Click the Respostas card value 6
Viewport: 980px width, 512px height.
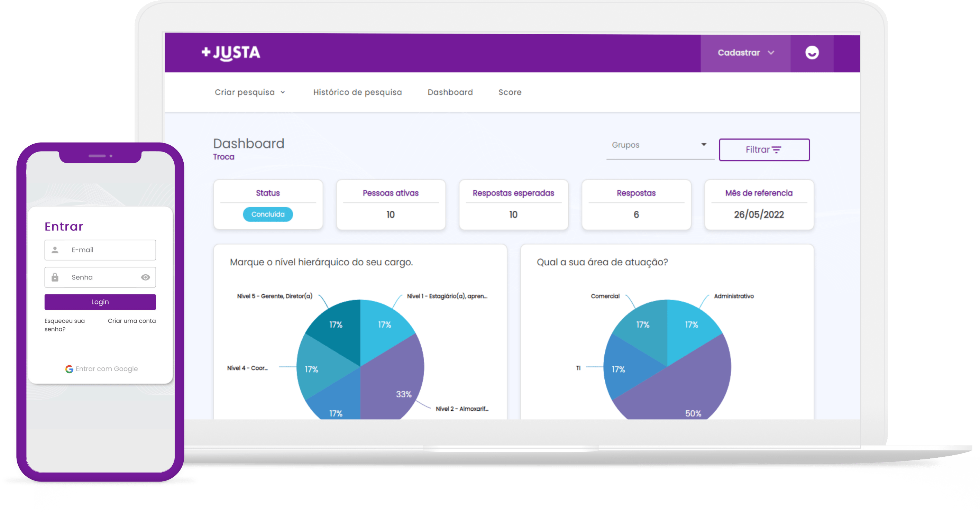[636, 214]
